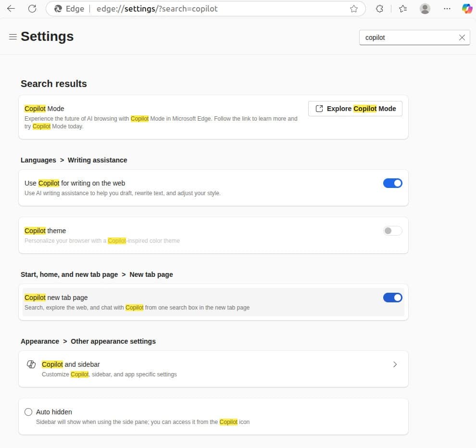The image size is (476, 448).
Task: Click the Copilot and sidebar settings icon
Action: pyautogui.click(x=31, y=364)
